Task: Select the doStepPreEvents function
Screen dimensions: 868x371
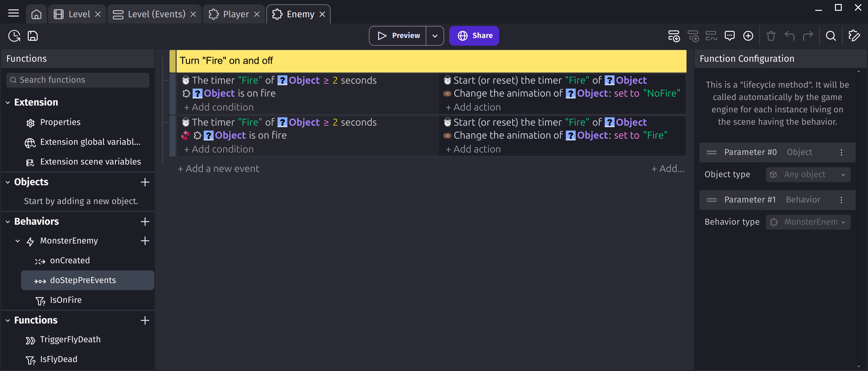Action: click(87, 280)
